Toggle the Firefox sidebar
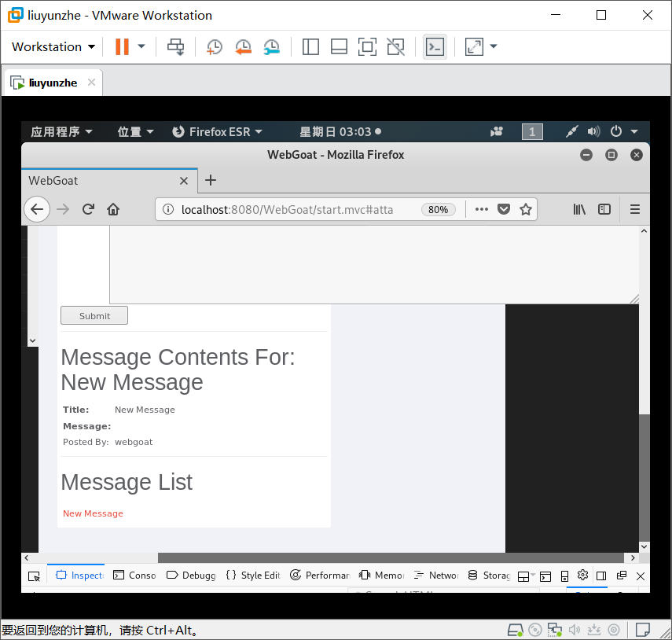 pyautogui.click(x=604, y=209)
